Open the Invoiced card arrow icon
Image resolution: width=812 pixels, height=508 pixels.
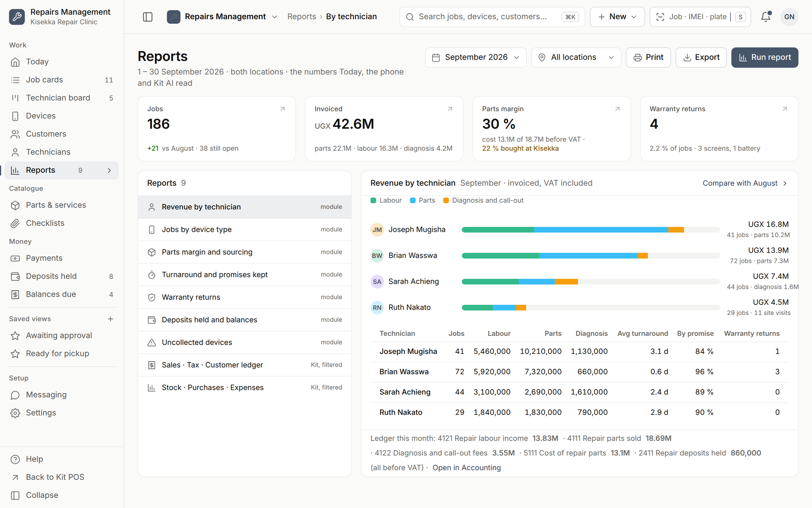coord(450,109)
